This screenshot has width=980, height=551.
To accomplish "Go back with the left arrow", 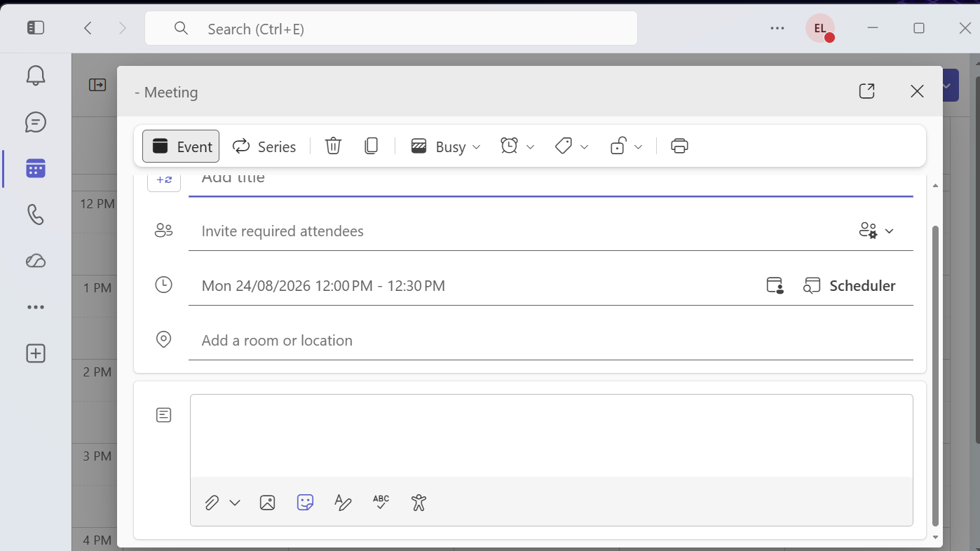I will point(88,28).
